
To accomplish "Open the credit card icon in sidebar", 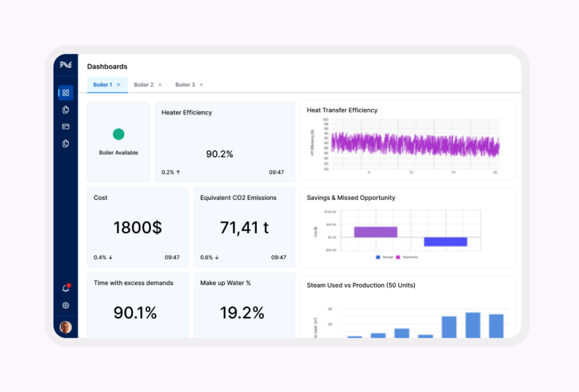I will click(x=66, y=127).
